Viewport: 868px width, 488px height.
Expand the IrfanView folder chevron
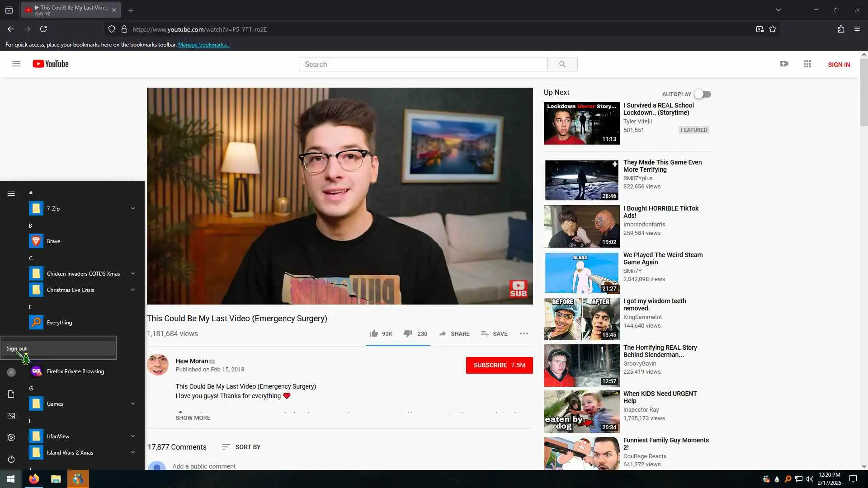(x=133, y=436)
